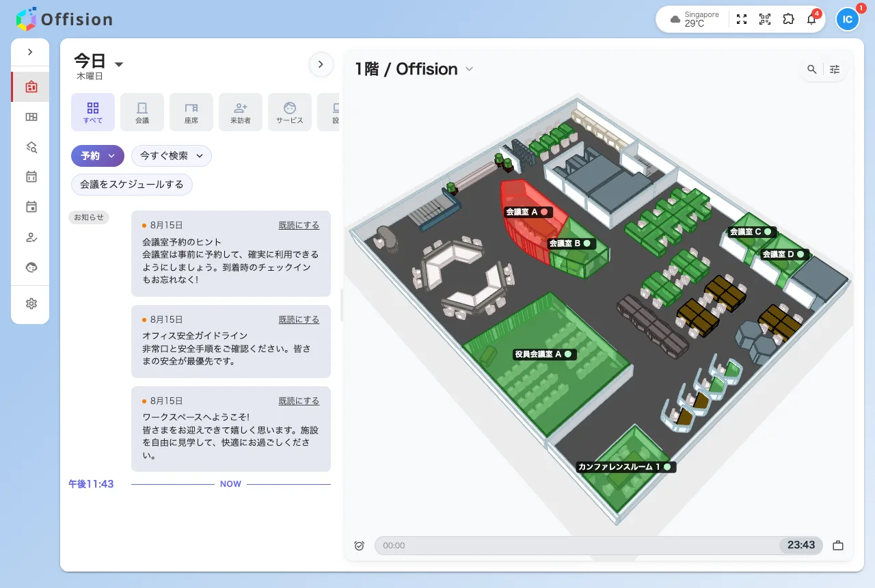Open the services face sidebar icon

pyautogui.click(x=31, y=267)
